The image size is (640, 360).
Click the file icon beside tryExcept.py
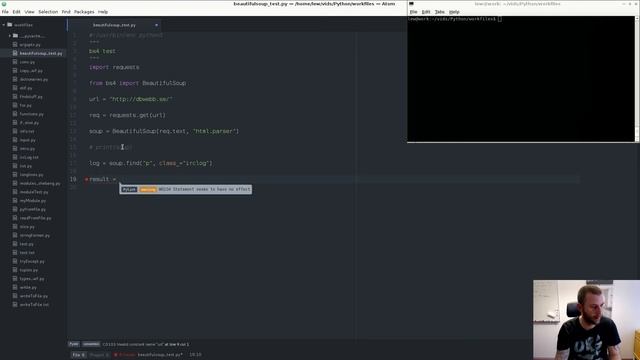pyautogui.click(x=15, y=261)
